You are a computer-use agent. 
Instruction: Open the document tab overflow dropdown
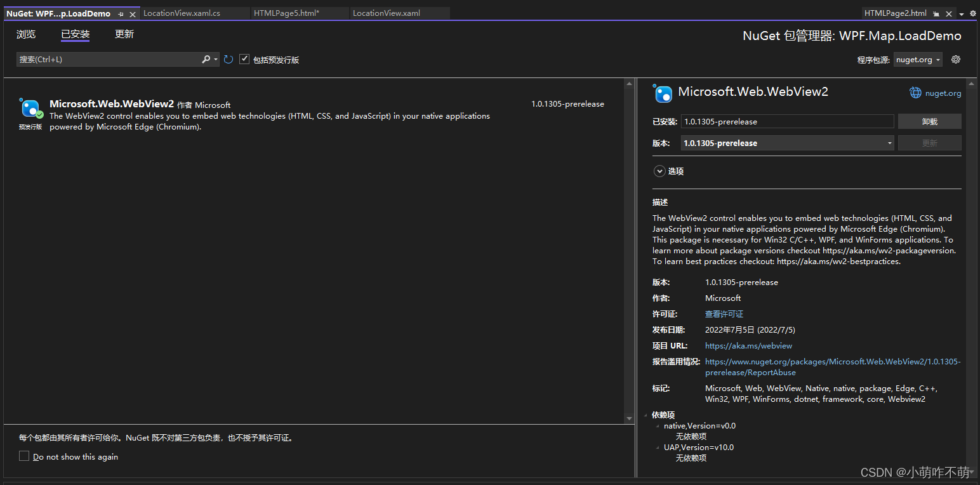tap(962, 13)
